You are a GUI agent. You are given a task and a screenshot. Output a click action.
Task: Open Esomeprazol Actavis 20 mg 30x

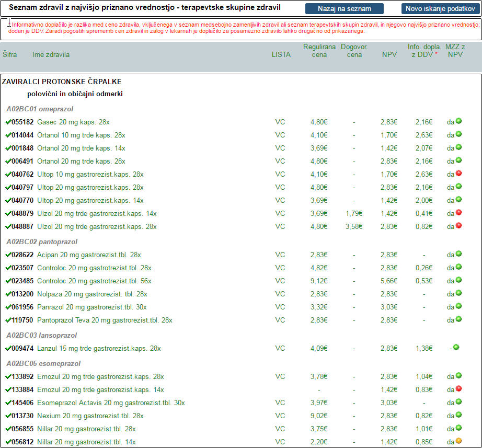pyautogui.click(x=111, y=403)
